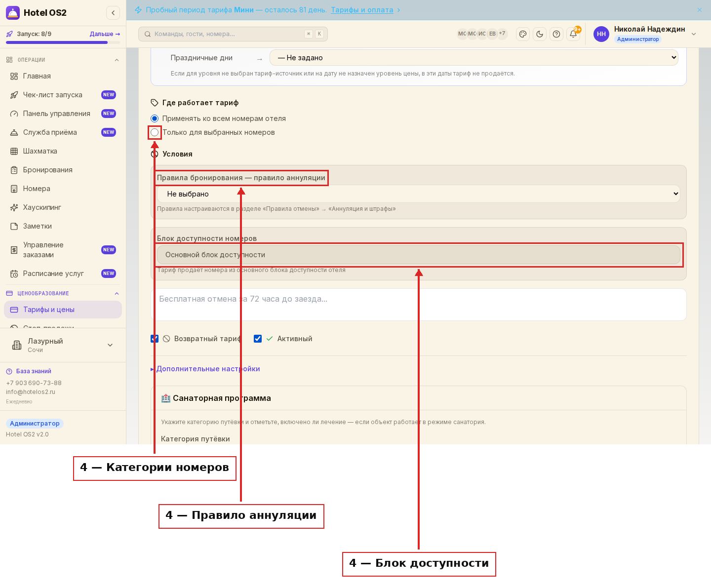Open the cancellation rule "Не выбрано" dropdown
Viewport: 711px width, 588px height.
point(418,194)
